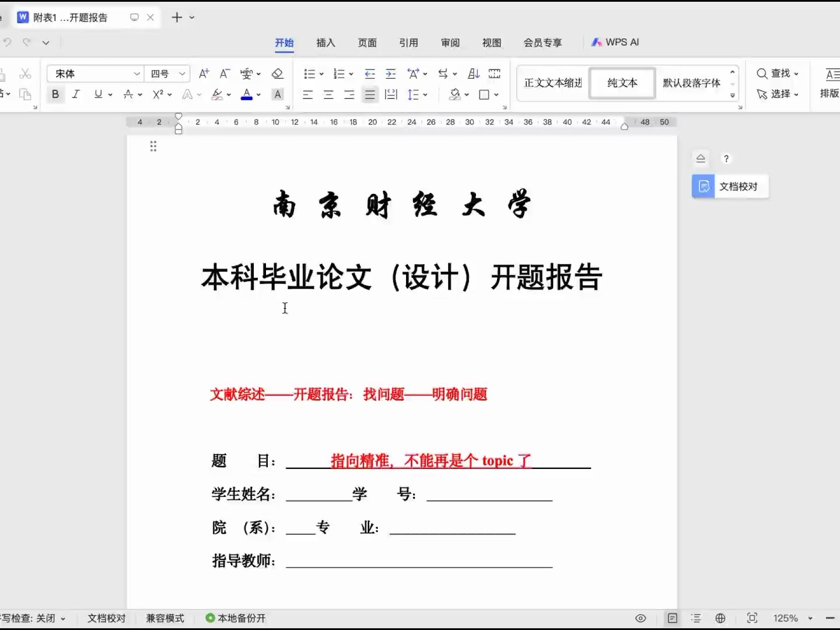Expand the quick access toolbar chevron
Screen dimensions: 840x630
(x=46, y=43)
